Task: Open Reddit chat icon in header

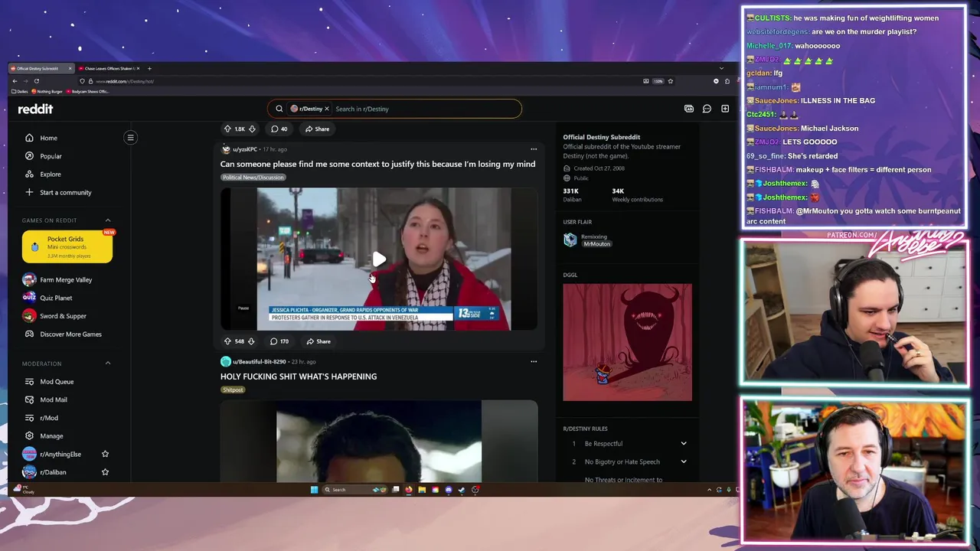Action: (707, 109)
